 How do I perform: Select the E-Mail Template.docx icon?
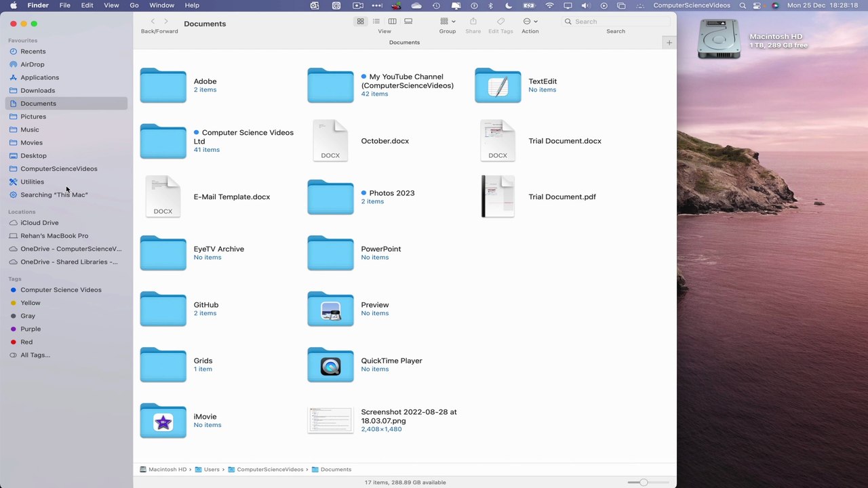click(x=163, y=197)
